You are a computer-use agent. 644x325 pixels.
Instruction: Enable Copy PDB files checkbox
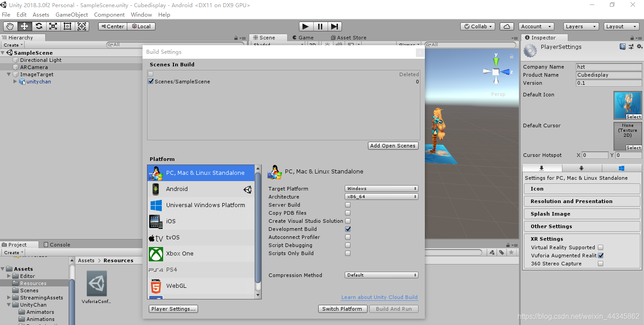348,213
